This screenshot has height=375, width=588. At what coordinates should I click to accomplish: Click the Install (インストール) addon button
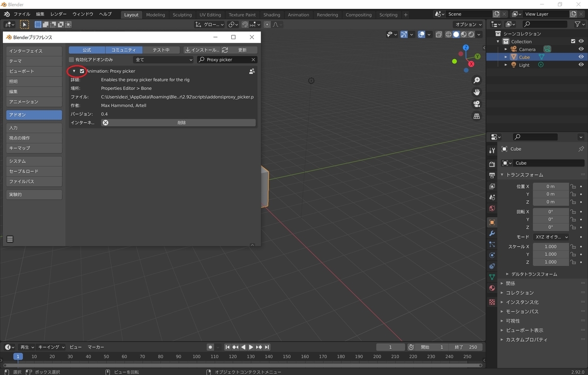tap(202, 50)
